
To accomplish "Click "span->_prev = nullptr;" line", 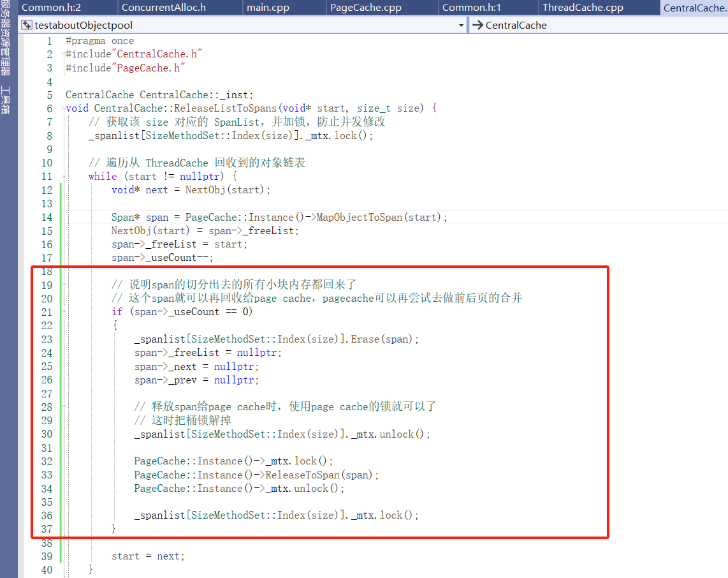I will 196,380.
